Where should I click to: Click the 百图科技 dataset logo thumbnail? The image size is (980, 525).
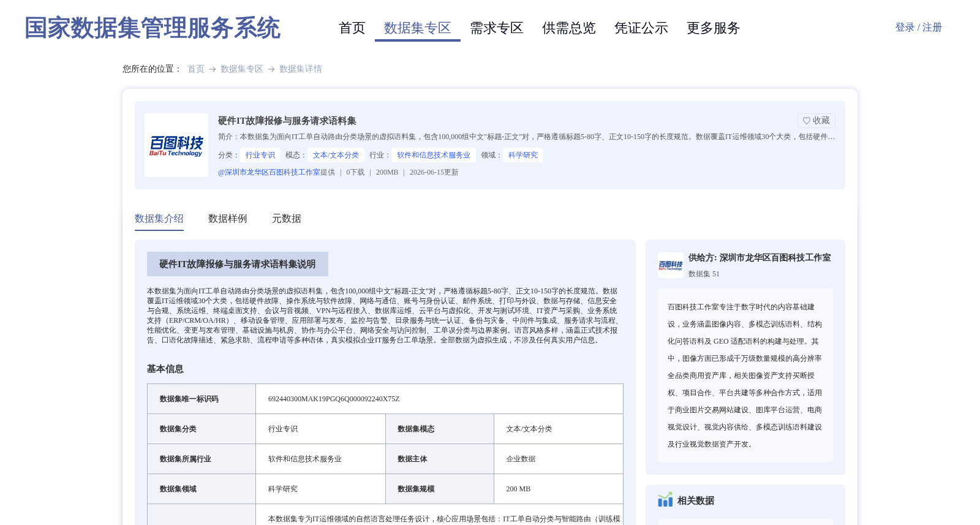(176, 145)
